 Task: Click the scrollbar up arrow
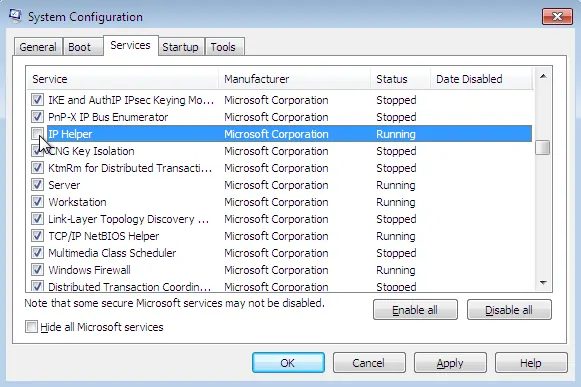click(x=543, y=76)
